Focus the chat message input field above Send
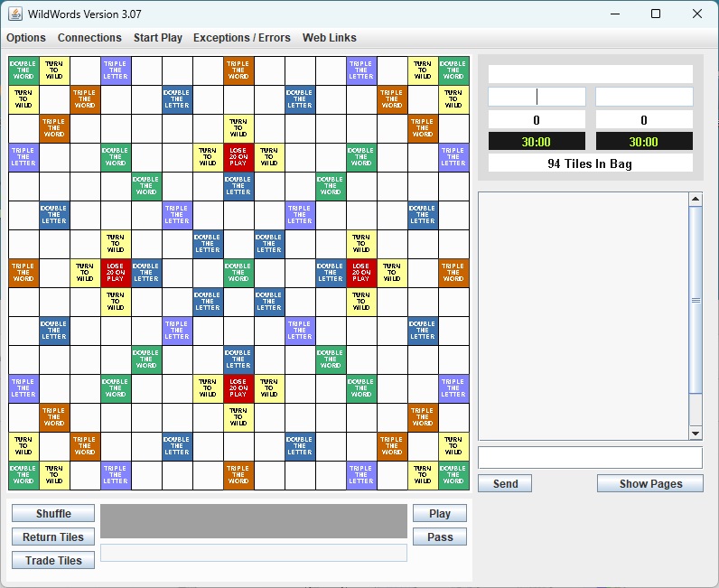The width and height of the screenshot is (719, 588). pos(590,458)
